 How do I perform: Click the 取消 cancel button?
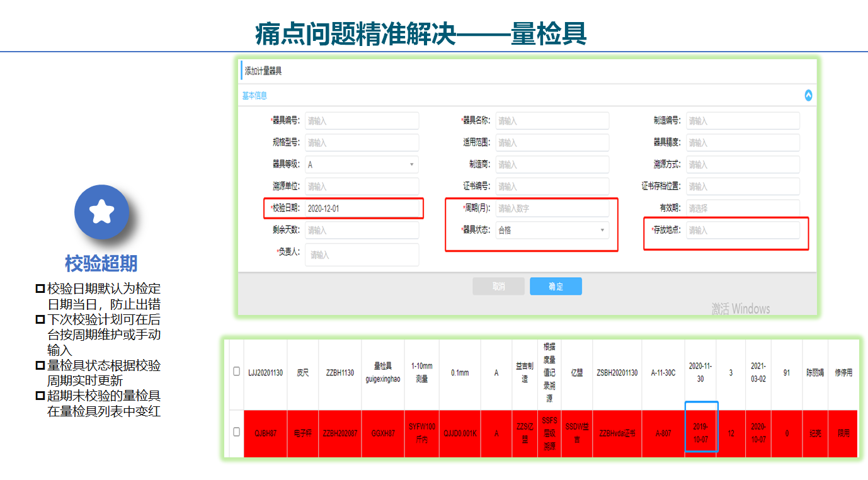[498, 287]
